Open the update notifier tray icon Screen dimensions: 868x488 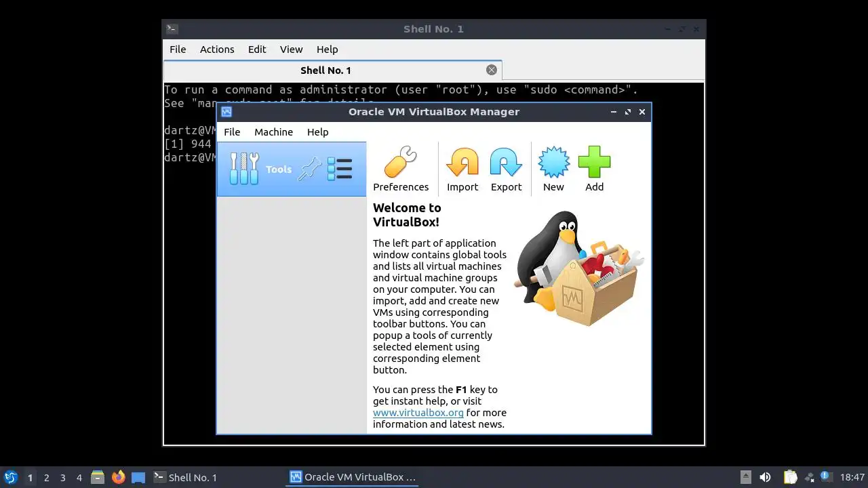coord(825,476)
